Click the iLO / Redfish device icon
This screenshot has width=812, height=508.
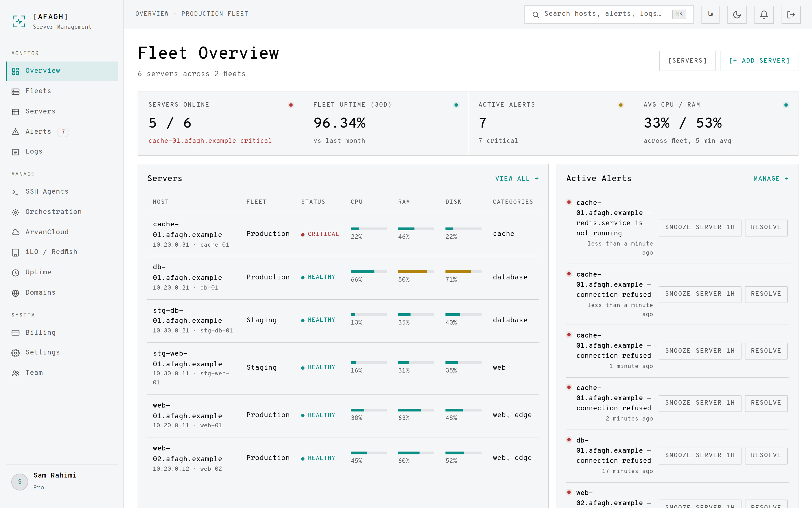pyautogui.click(x=16, y=252)
